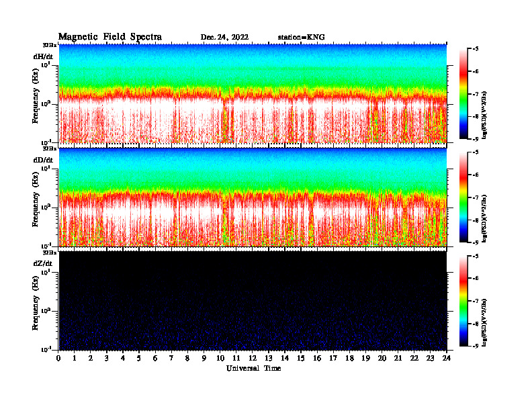Click the "15" tick label on time axis
Image resolution: width=532 pixels, height=411 pixels.
(301, 359)
